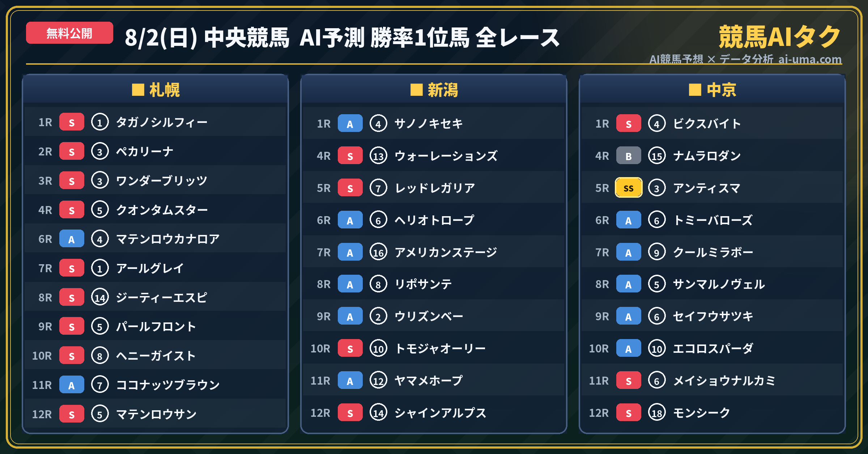
Task: Click the blue A badge for 新潟 1R
Action: coord(350,124)
